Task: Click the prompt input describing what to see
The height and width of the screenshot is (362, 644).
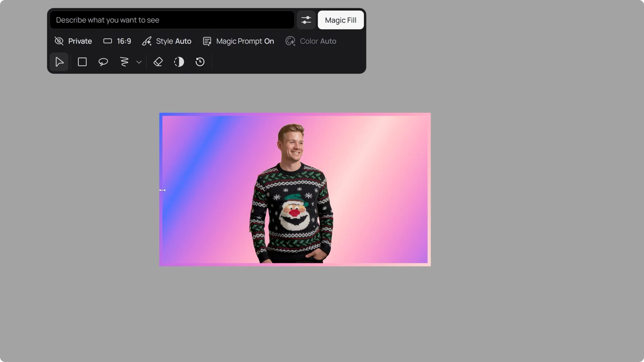Action: (x=172, y=20)
